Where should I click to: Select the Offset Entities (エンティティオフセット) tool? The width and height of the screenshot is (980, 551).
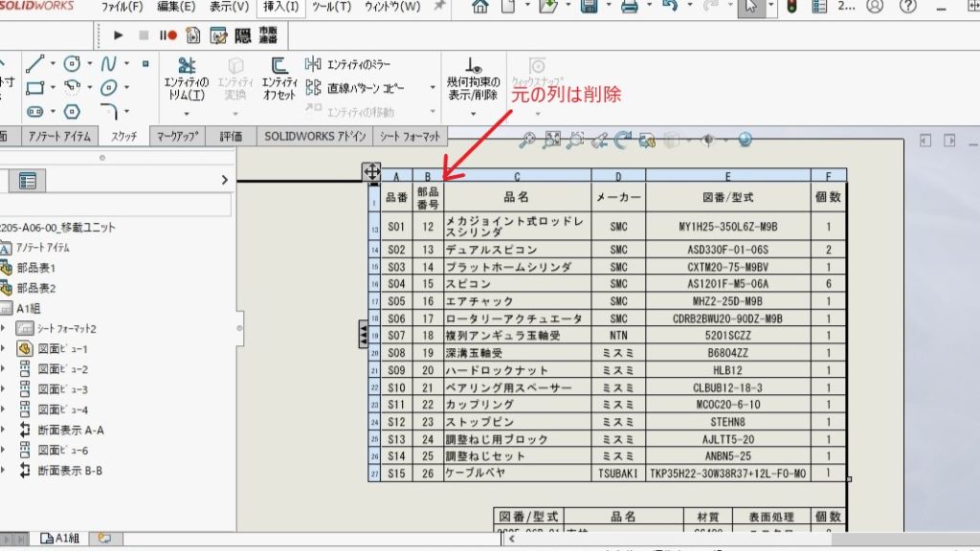coord(279,77)
